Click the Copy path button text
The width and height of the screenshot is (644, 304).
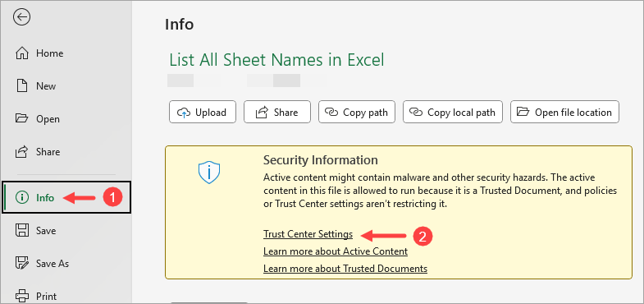pyautogui.click(x=366, y=113)
